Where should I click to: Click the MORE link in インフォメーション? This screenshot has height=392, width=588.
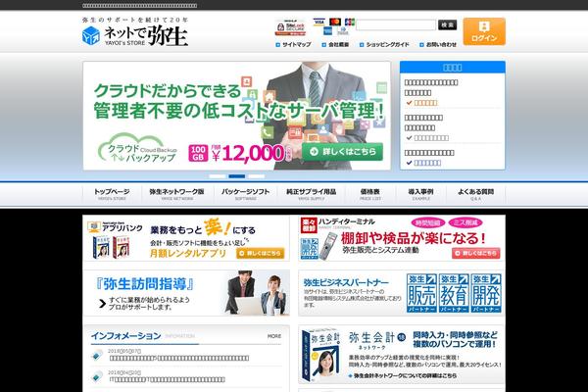pos(274,336)
